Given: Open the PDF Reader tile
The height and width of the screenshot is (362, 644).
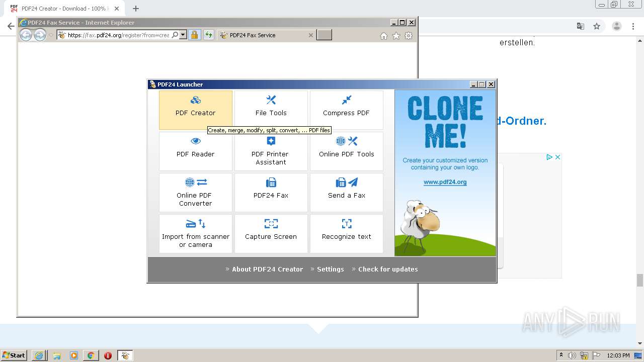Looking at the screenshot, I should (x=196, y=151).
